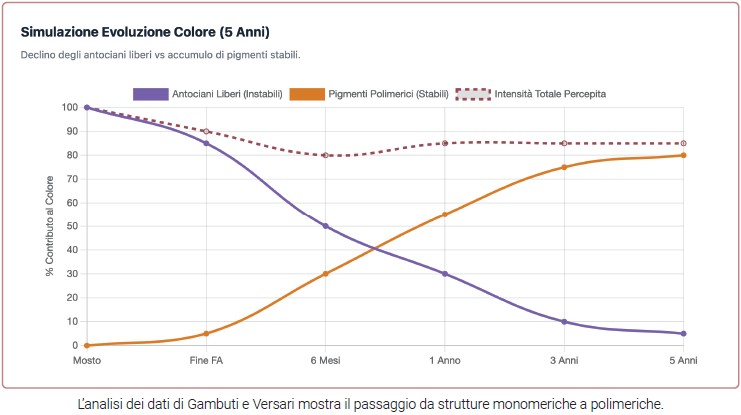Select the purple data point at 5 Anni

[683, 334]
